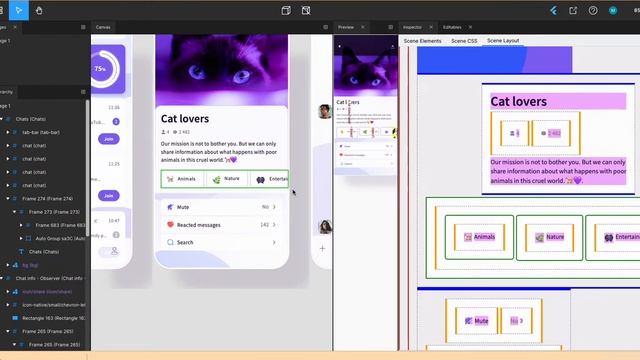Click the Mute bell icon in canvas
Viewport: 640px width, 360px height.
pos(170,207)
